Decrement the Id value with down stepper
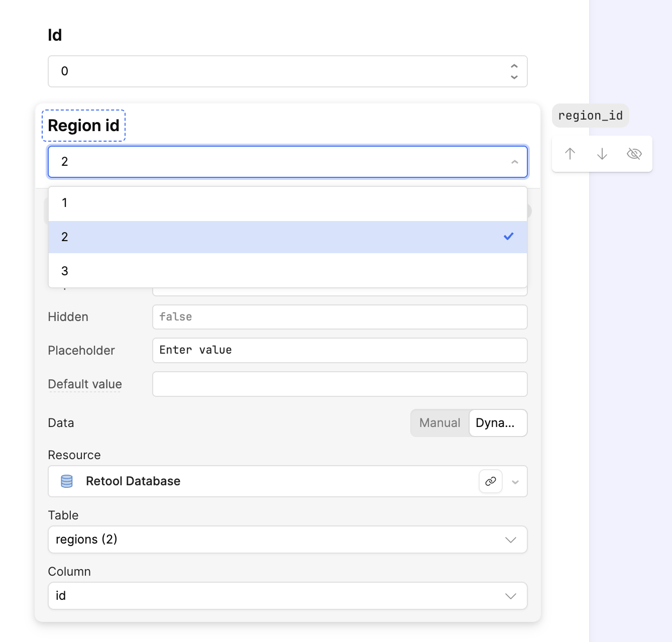This screenshot has width=672, height=642. pyautogui.click(x=514, y=77)
